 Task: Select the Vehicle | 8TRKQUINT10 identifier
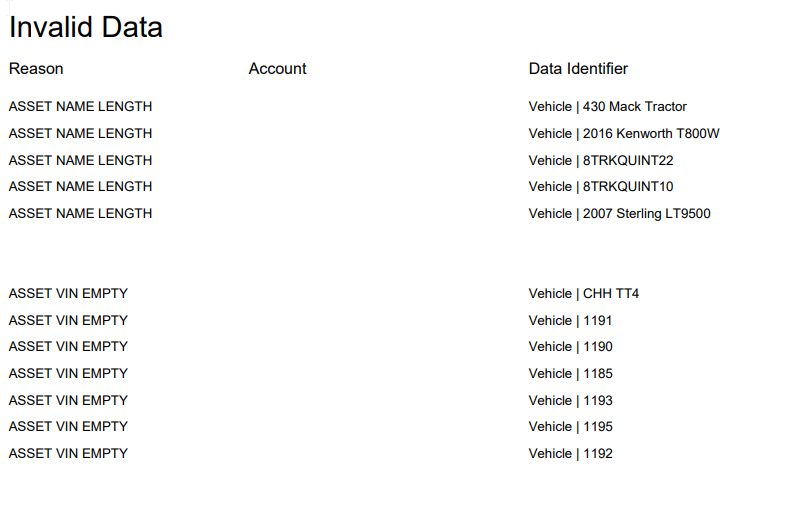tap(601, 187)
